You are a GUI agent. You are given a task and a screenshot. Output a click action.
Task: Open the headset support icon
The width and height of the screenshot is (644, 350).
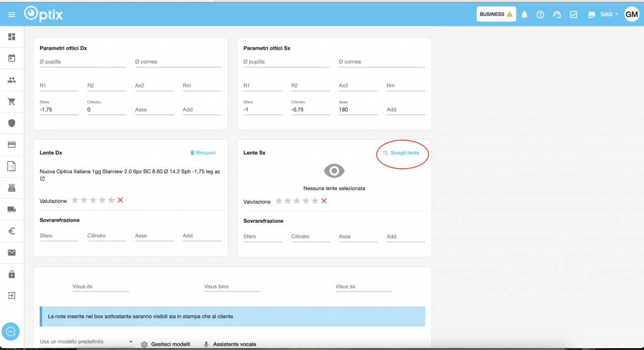(557, 14)
